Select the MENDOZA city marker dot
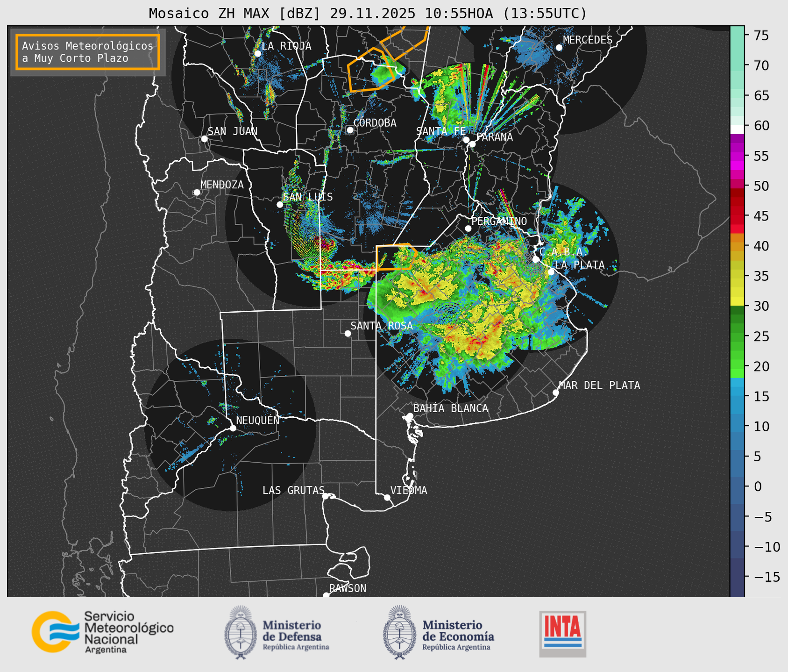Image resolution: width=788 pixels, height=672 pixels. click(197, 193)
